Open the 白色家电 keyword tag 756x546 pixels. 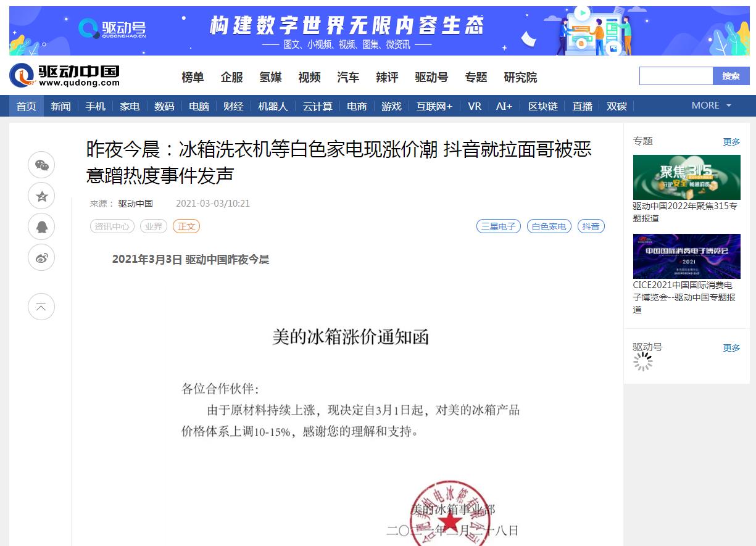[549, 226]
